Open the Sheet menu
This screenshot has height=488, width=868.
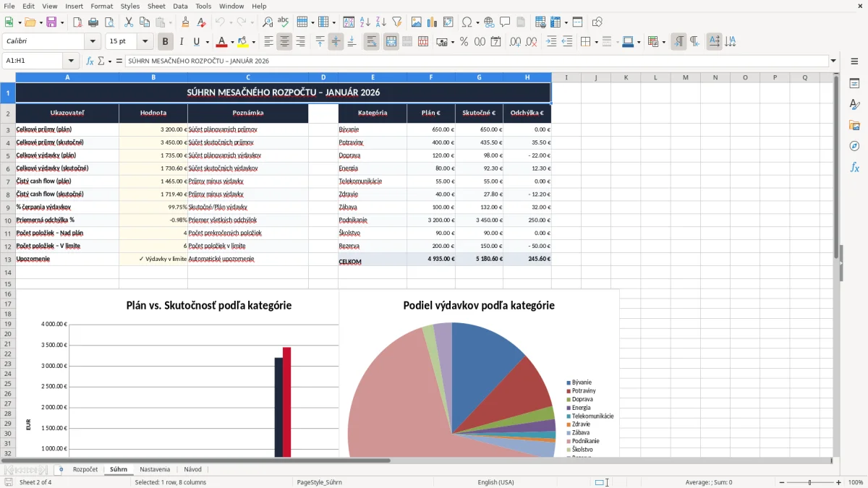pyautogui.click(x=156, y=6)
